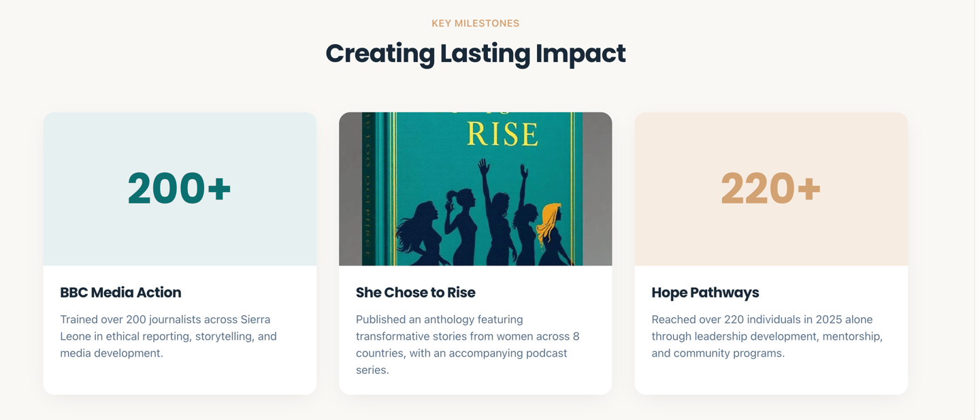Click the yellow RISE title on the book cover
980x420 pixels.
(x=502, y=134)
